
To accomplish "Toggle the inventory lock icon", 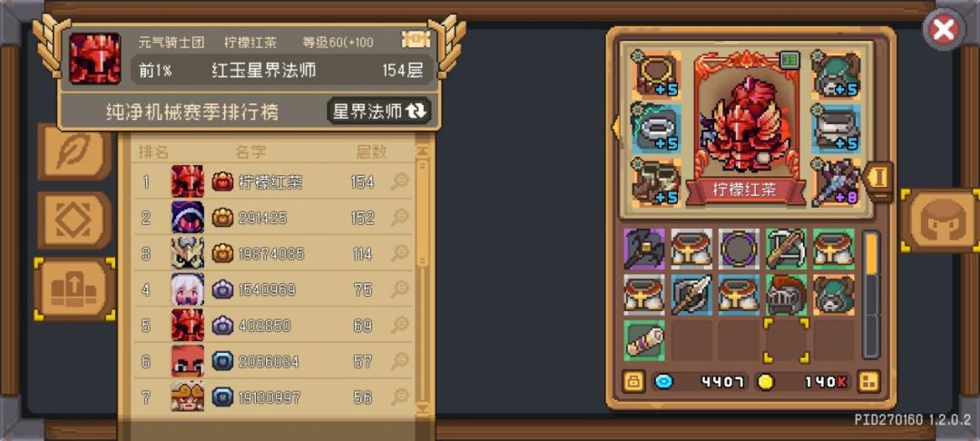I will pos(633,381).
